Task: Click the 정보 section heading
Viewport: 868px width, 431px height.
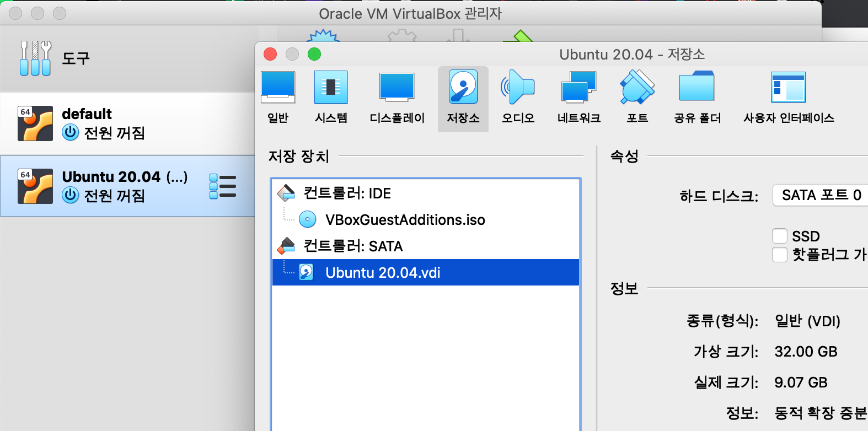Action: [624, 288]
